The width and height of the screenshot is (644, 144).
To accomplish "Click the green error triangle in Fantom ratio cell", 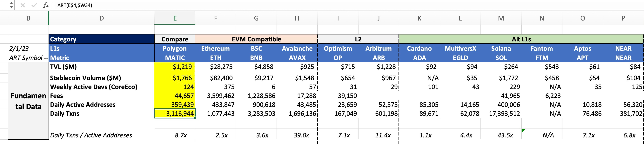I will point(524,130).
